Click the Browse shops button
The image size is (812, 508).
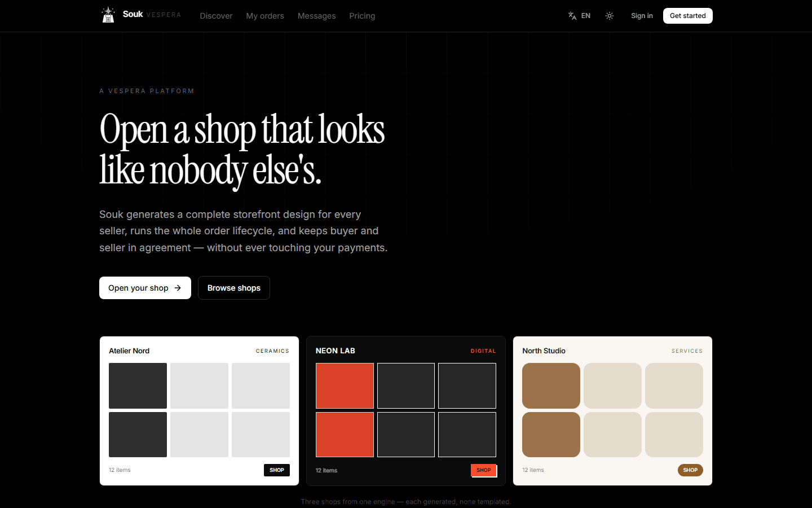click(234, 288)
